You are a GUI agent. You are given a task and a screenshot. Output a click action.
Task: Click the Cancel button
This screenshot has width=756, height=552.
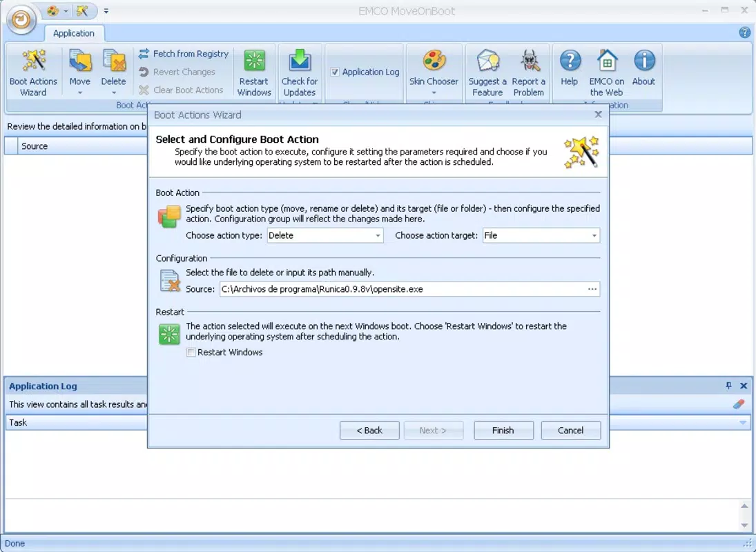[x=571, y=430]
